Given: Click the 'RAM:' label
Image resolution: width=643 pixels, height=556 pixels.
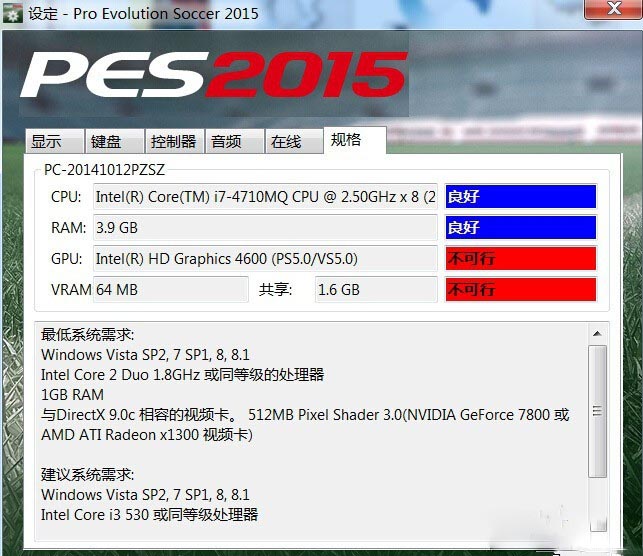Looking at the screenshot, I should [68, 228].
